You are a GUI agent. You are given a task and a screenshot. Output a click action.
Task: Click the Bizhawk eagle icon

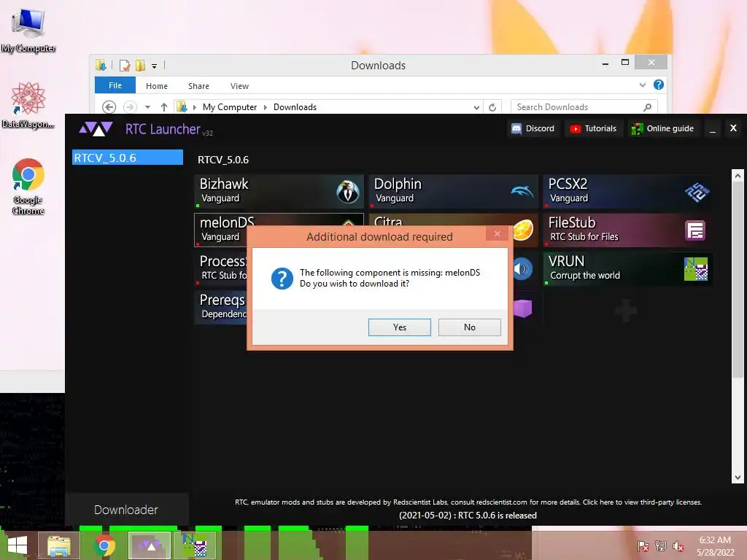(347, 192)
